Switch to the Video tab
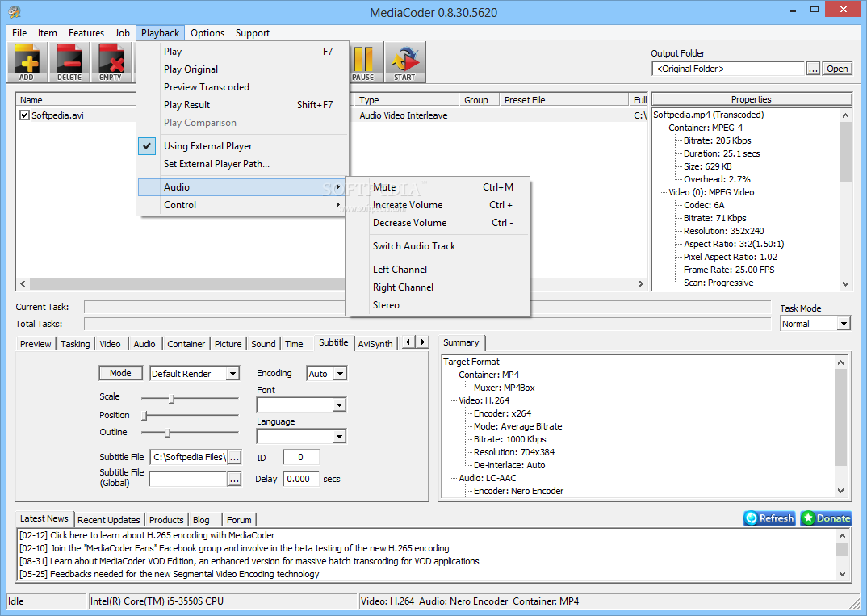The width and height of the screenshot is (867, 616). (110, 343)
